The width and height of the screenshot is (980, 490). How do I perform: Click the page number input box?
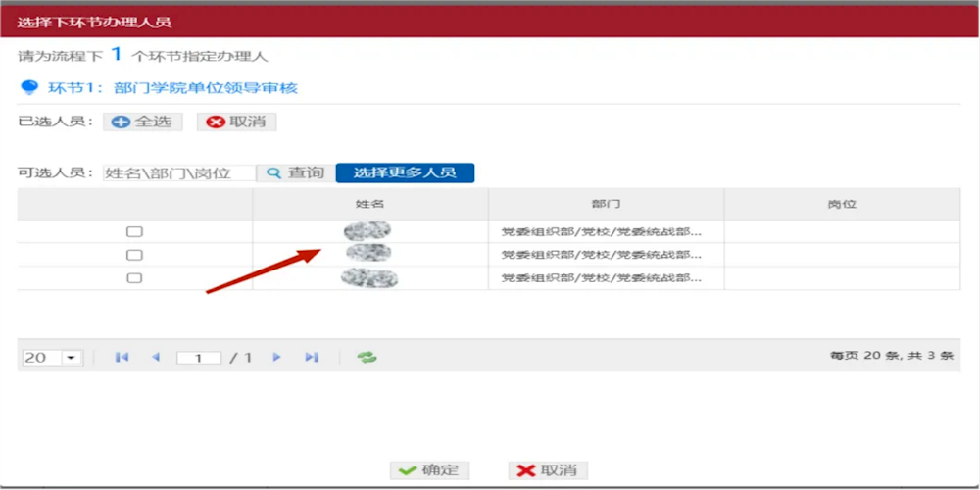point(199,358)
